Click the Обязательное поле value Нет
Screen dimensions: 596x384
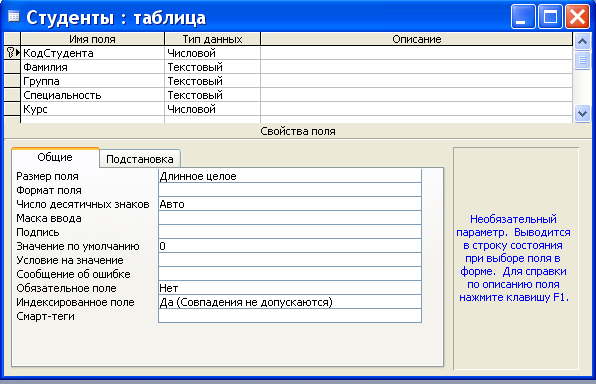pyautogui.click(x=290, y=288)
